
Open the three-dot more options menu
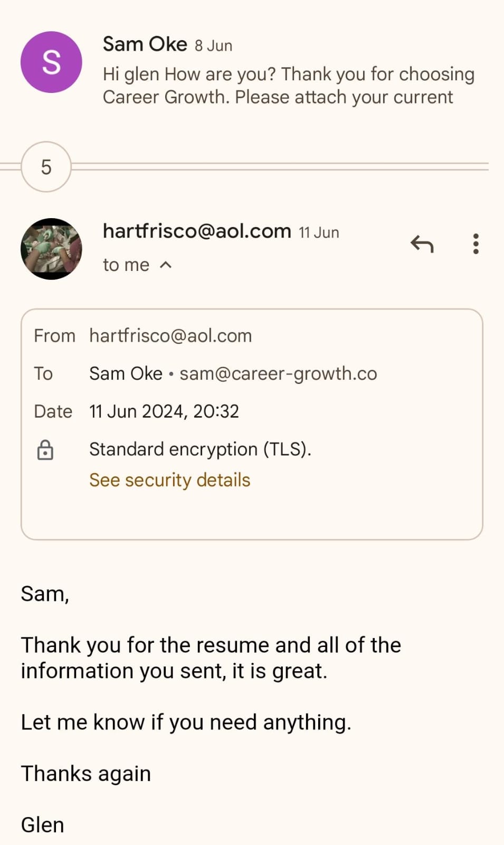click(476, 244)
